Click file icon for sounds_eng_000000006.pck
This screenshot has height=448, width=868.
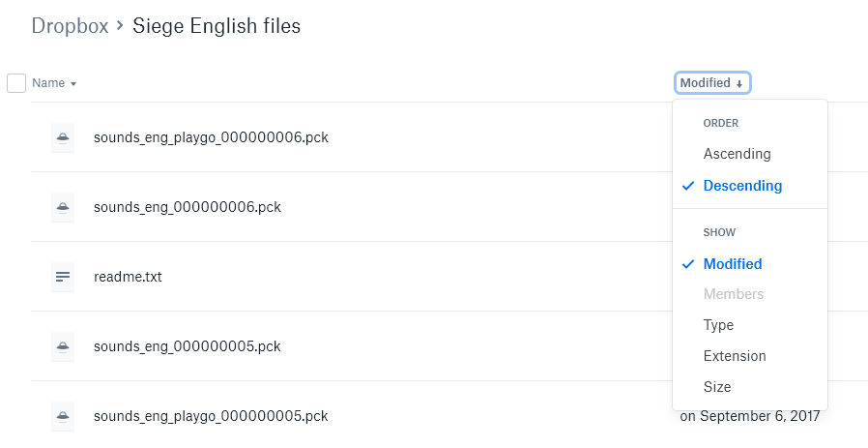63,207
